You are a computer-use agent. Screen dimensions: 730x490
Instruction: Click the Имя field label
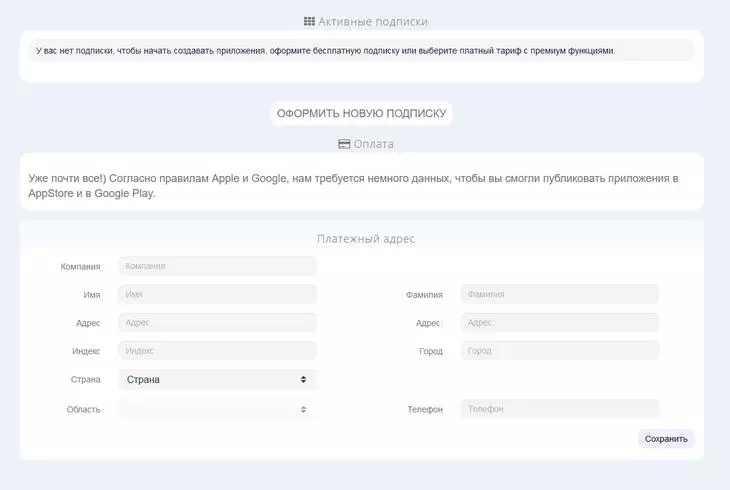coord(92,295)
